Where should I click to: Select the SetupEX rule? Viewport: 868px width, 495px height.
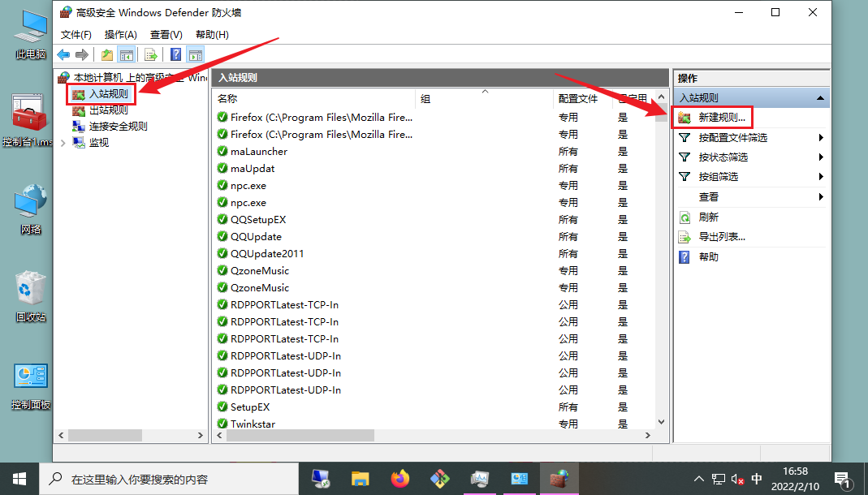[x=250, y=407]
